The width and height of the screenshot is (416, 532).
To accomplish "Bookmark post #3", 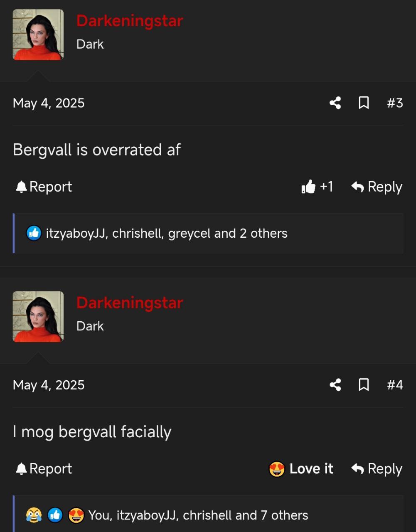I will pyautogui.click(x=364, y=103).
